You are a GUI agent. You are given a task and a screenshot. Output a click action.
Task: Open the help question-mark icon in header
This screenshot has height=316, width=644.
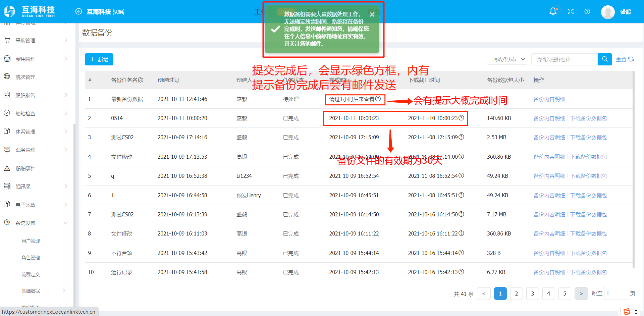coord(587,11)
